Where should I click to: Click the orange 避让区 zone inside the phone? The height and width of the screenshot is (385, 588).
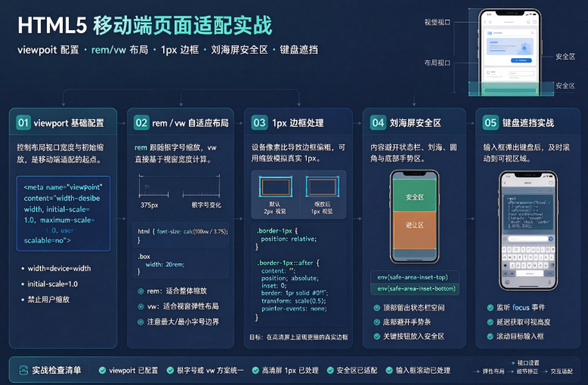tap(414, 229)
